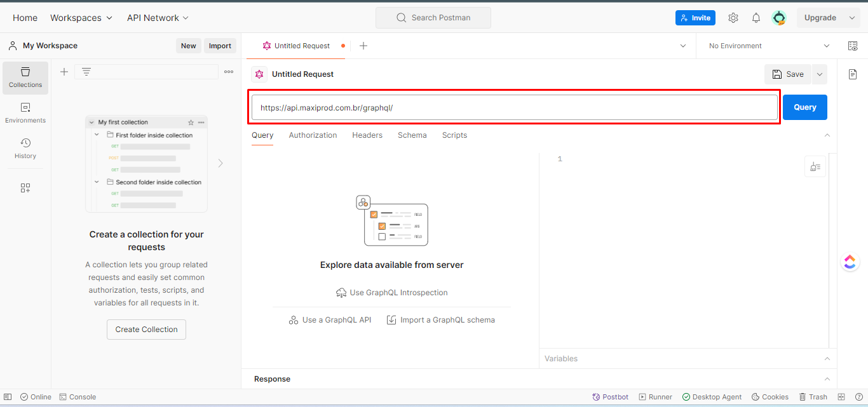Go to Home
The image size is (868, 407).
(x=25, y=18)
